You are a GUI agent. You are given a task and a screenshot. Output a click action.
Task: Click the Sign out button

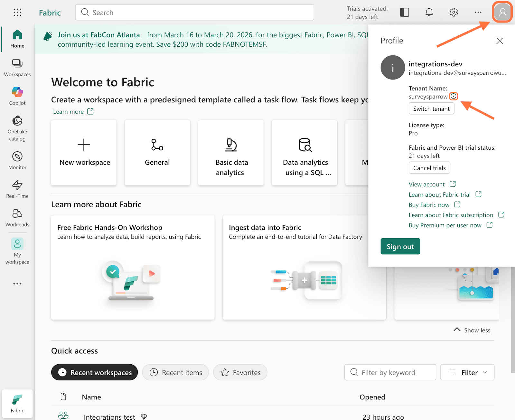pos(400,247)
